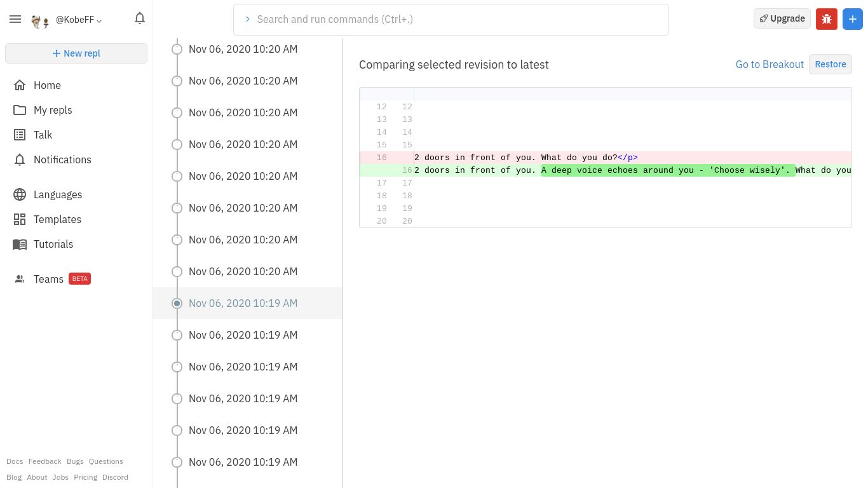Screen dimensions: 868x488
Task: Click the Feedback footer link
Action: 44,461
